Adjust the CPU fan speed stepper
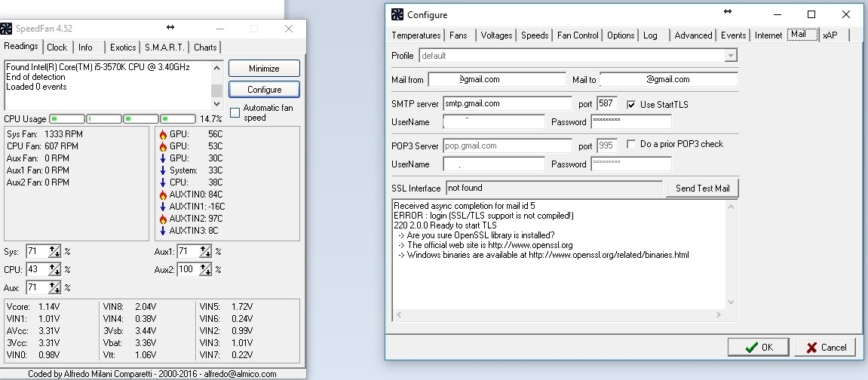This screenshot has height=380, width=868. pos(54,269)
